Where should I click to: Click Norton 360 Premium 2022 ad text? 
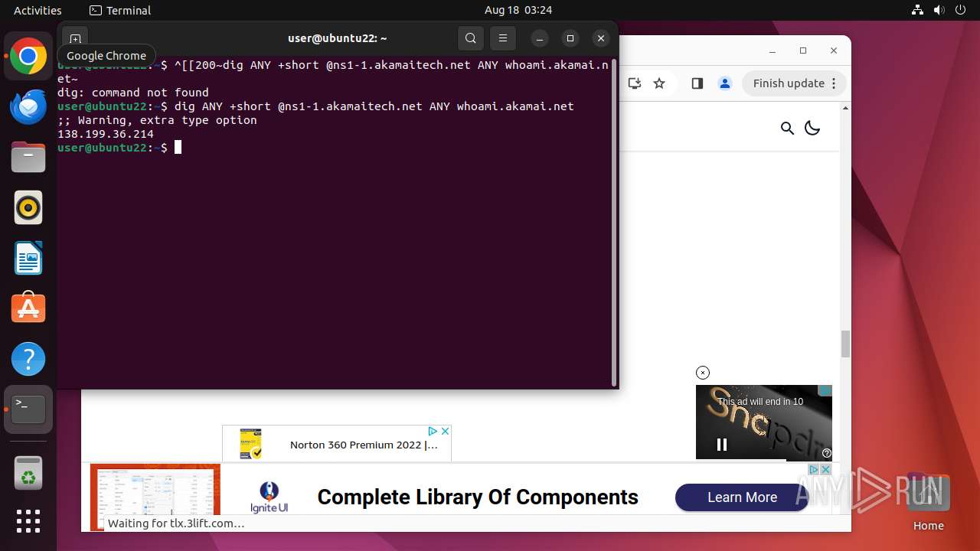pyautogui.click(x=364, y=445)
